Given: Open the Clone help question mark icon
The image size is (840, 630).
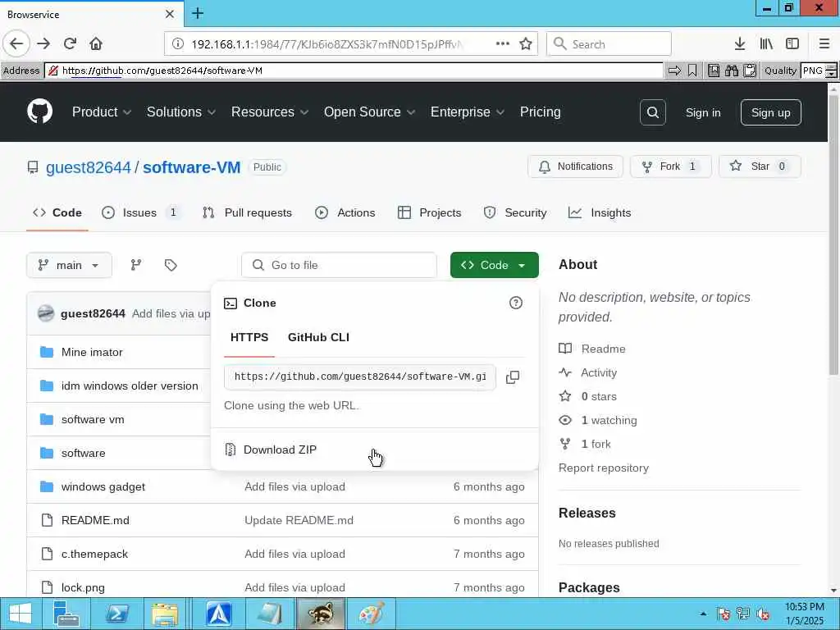Looking at the screenshot, I should coord(516,304).
